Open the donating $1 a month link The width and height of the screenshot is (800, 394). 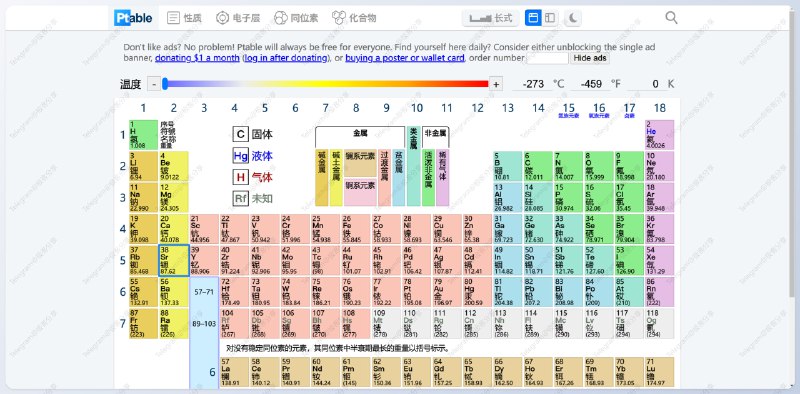[x=197, y=58]
